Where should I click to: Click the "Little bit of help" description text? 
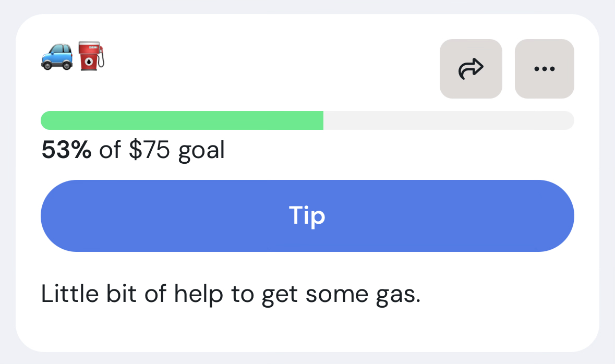[230, 295]
